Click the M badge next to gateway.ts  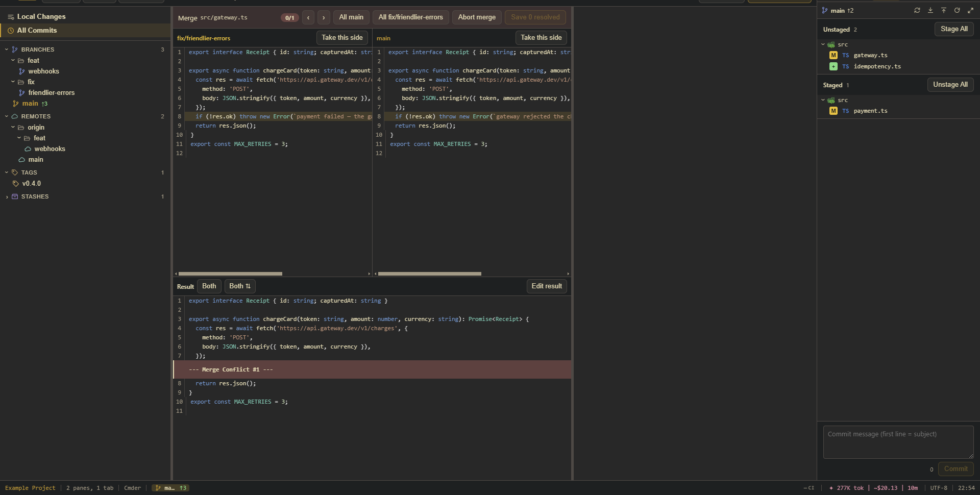tap(834, 55)
